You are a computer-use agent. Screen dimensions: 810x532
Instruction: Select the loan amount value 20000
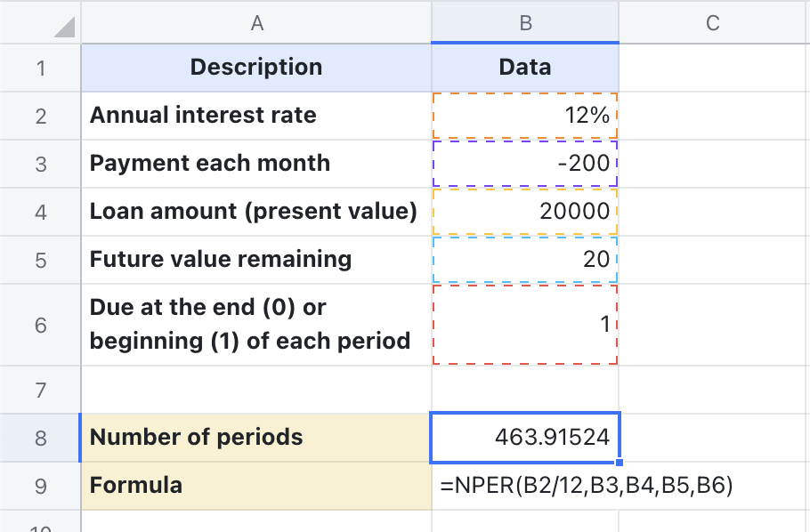pos(525,211)
